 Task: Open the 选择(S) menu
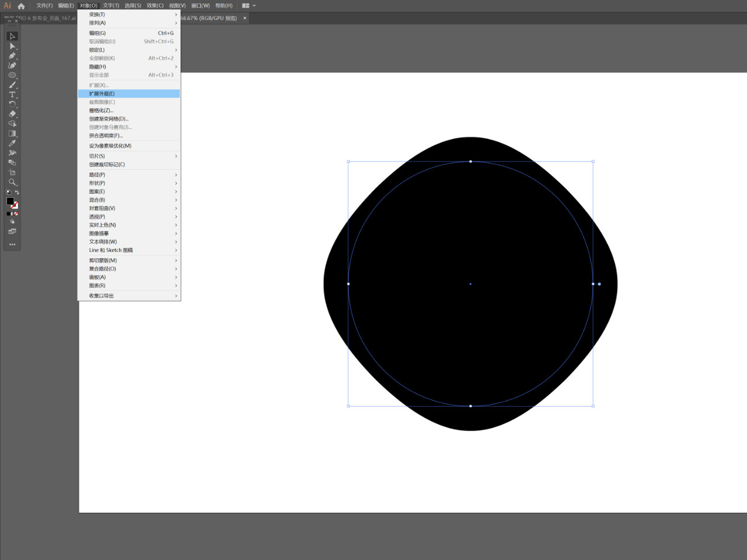pos(132,5)
